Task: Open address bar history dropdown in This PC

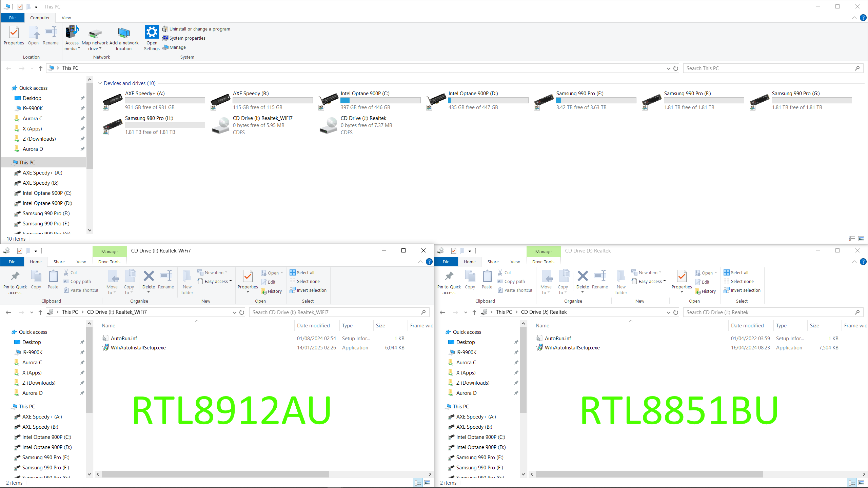Action: click(668, 68)
